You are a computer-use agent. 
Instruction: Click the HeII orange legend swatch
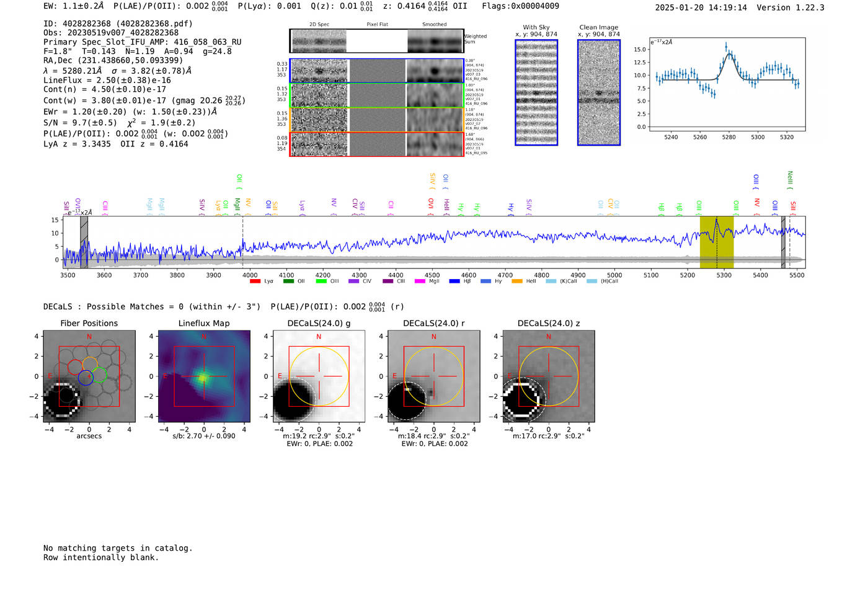tap(517, 281)
